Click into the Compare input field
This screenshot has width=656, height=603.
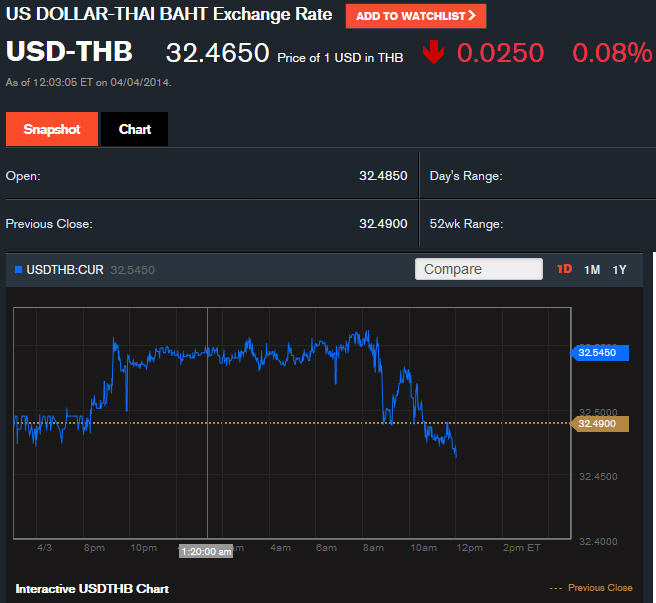479,269
